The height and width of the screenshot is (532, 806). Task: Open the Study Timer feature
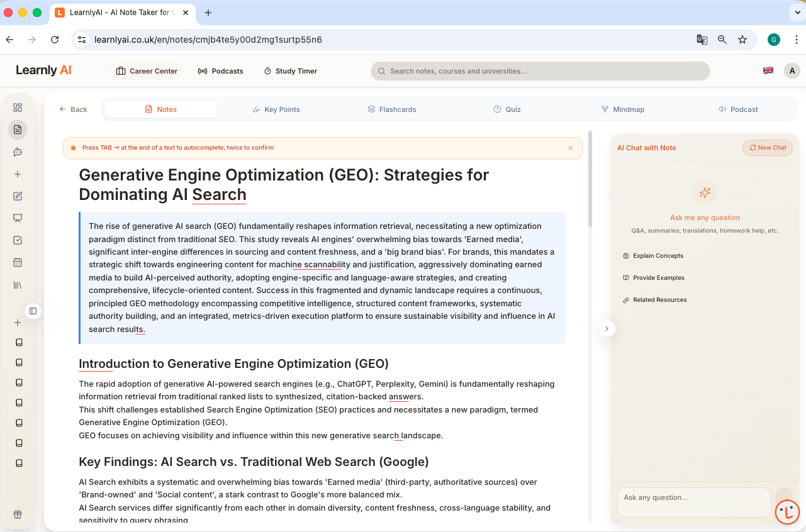tap(290, 71)
